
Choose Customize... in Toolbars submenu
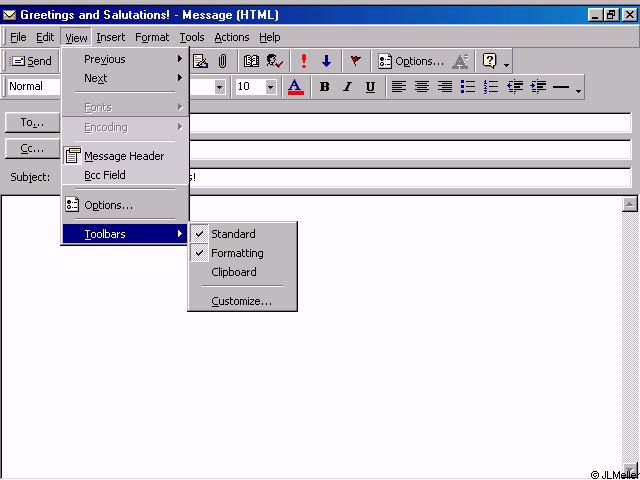pos(241,301)
